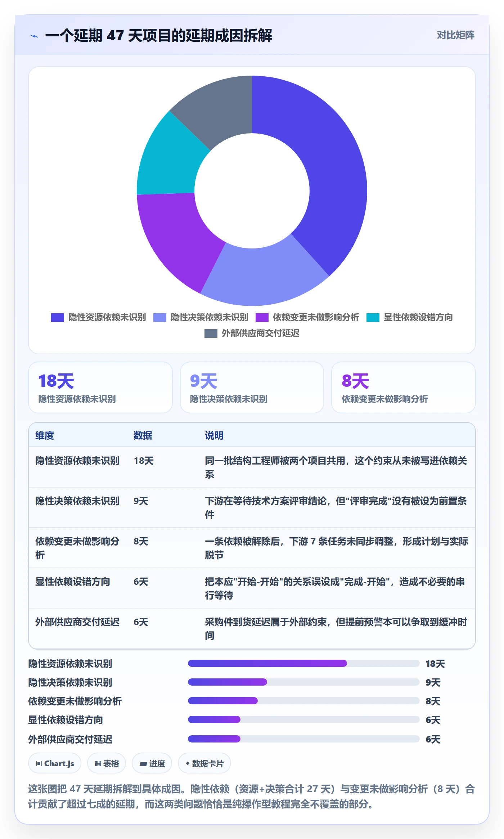Click the bar icon in 进度 chip
The width and height of the screenshot is (504, 839).
143,764
